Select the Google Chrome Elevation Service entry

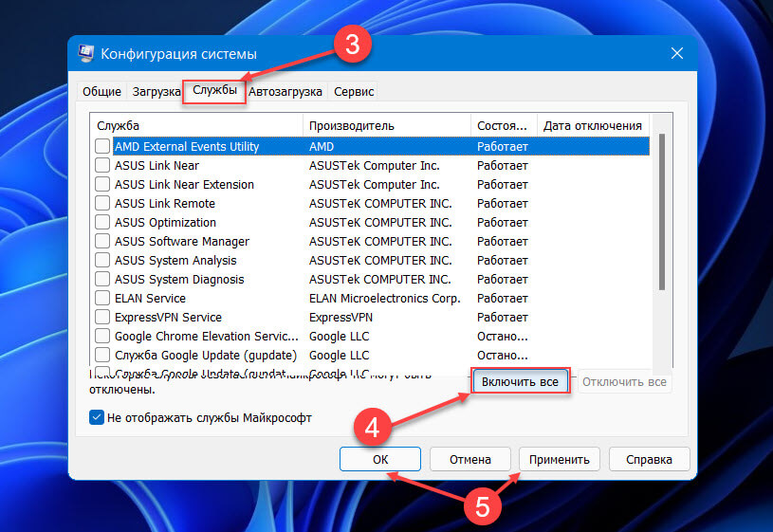[207, 337]
